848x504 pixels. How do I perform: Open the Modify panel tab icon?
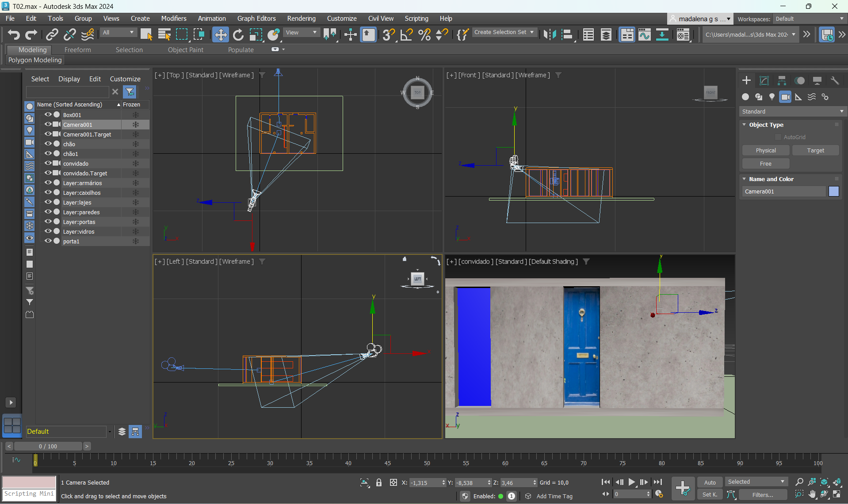point(764,80)
